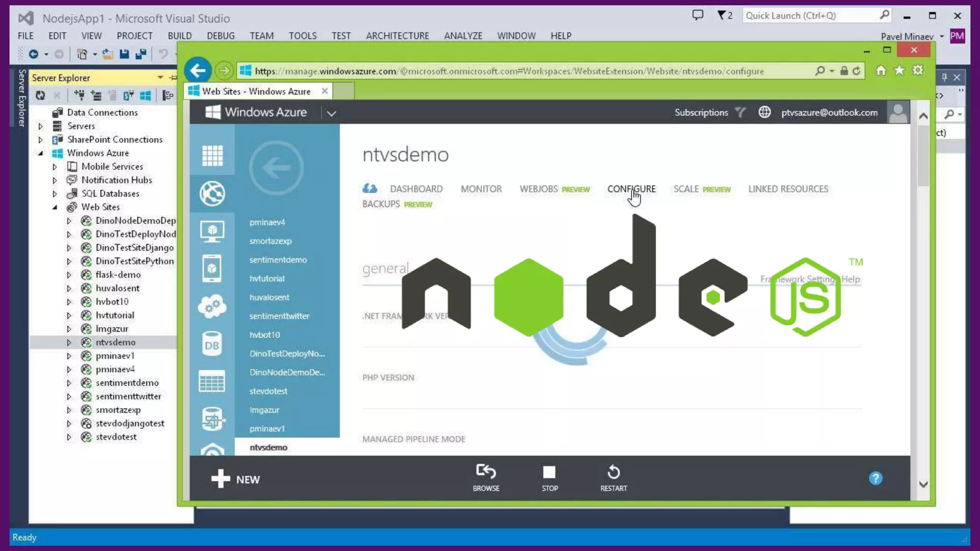The width and height of the screenshot is (980, 551).
Task: Click the Stop site icon
Action: (549, 473)
